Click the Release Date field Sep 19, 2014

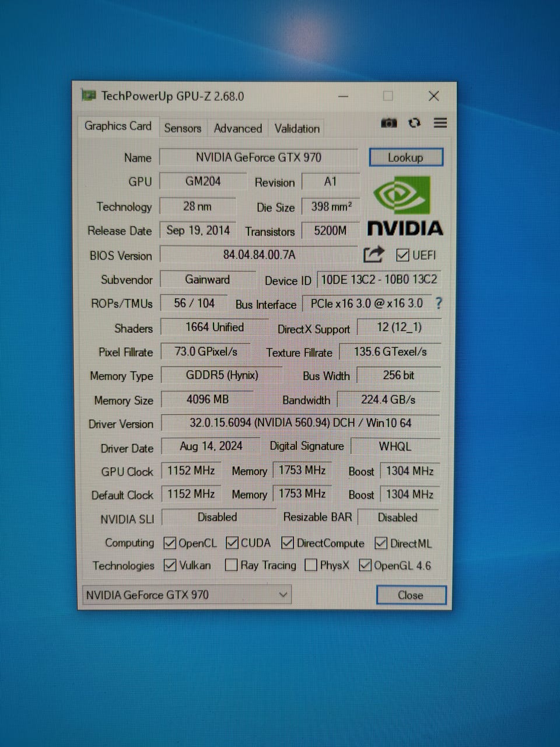click(198, 230)
